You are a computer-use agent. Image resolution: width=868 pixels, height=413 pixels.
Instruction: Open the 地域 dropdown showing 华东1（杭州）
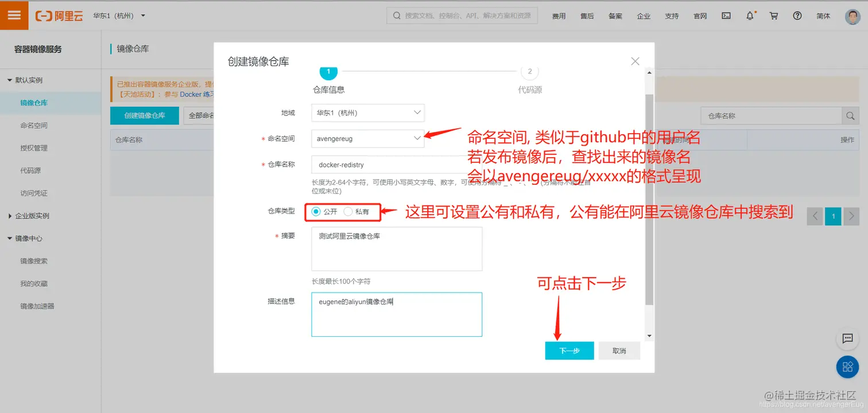(x=367, y=112)
